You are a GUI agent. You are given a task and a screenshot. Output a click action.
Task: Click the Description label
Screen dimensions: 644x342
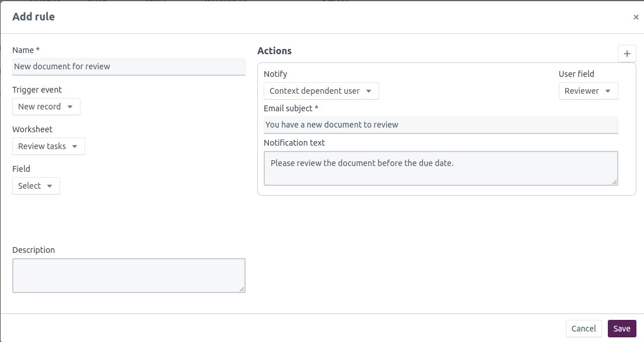(x=33, y=250)
